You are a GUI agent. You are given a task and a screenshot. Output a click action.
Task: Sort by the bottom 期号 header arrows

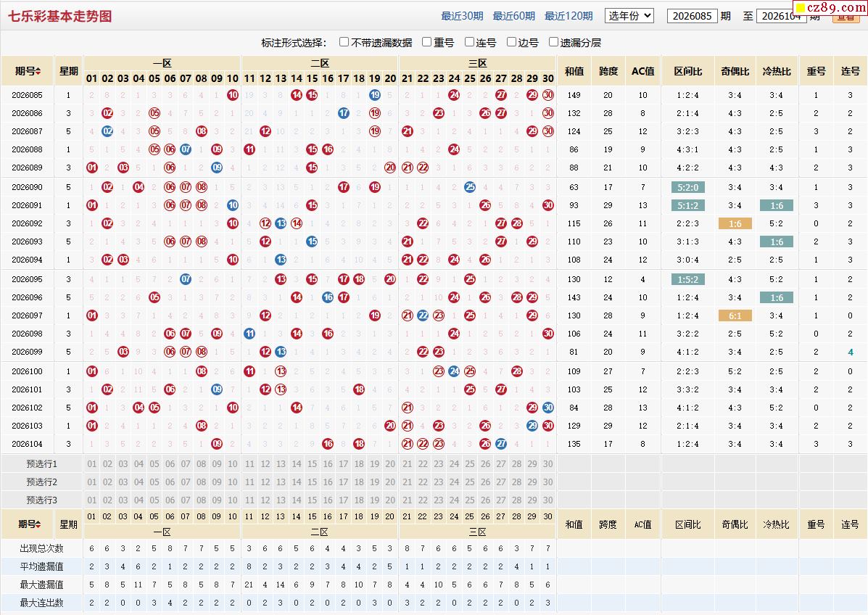click(38, 524)
